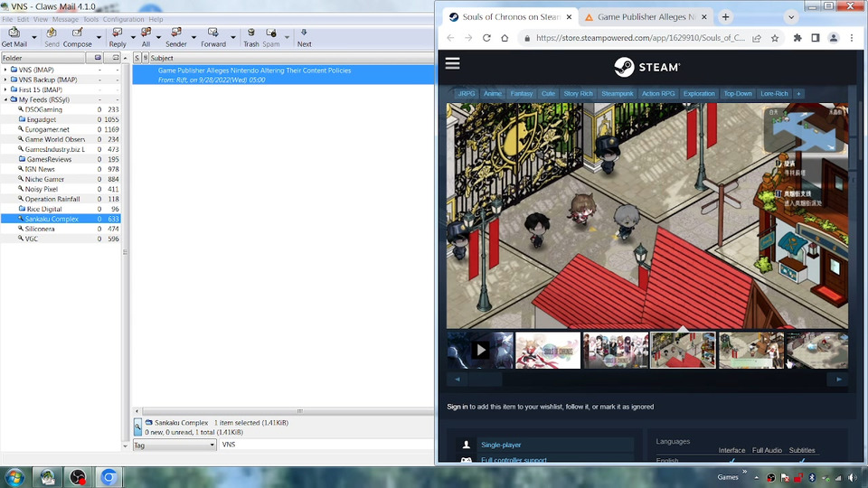Image resolution: width=868 pixels, height=488 pixels.
Task: Open the Tools menu in Claws Mail
Action: 90,19
